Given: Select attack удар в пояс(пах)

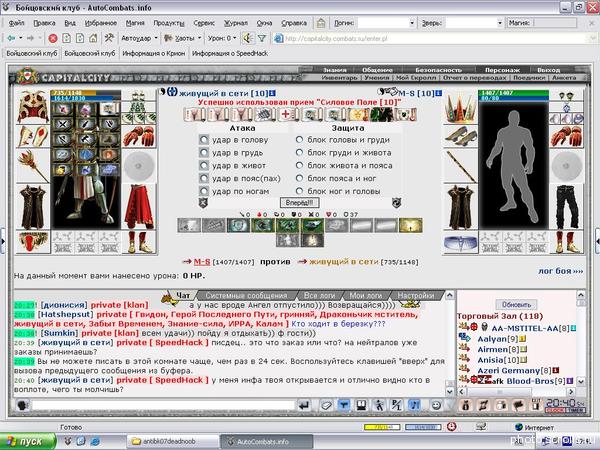Looking at the screenshot, I should coord(204,178).
